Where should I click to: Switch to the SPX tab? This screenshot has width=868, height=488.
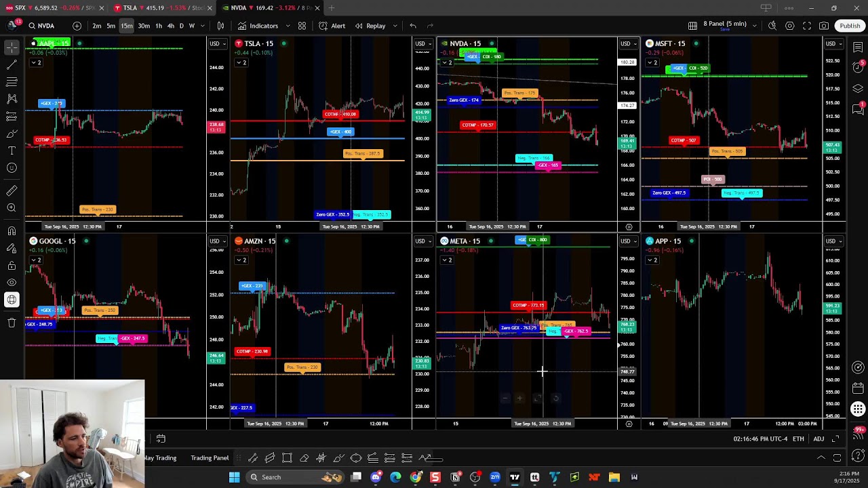[x=53, y=8]
